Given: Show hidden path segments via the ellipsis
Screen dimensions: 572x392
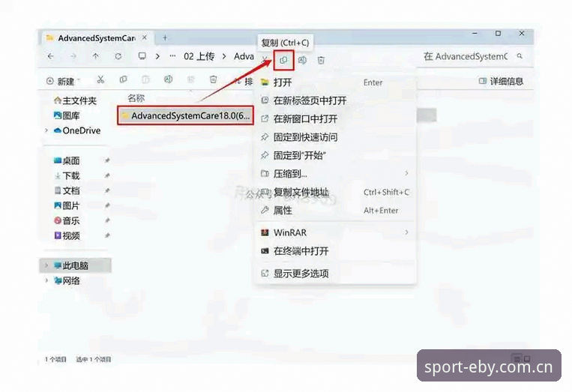Looking at the screenshot, I should pos(172,56).
